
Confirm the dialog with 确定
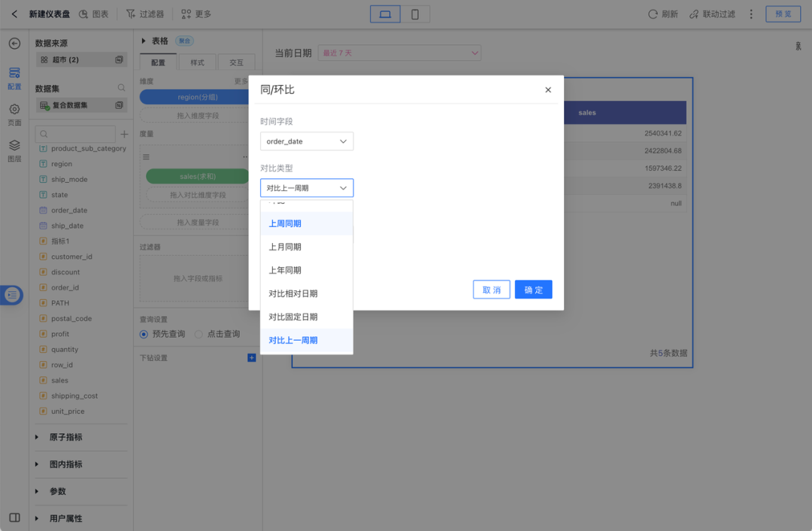click(533, 290)
